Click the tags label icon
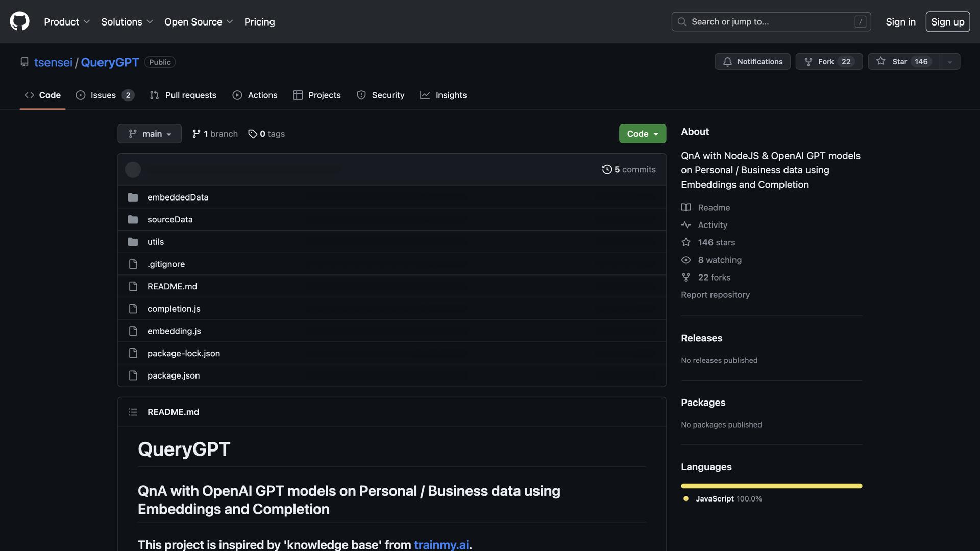Image resolution: width=980 pixels, height=551 pixels. click(x=252, y=134)
